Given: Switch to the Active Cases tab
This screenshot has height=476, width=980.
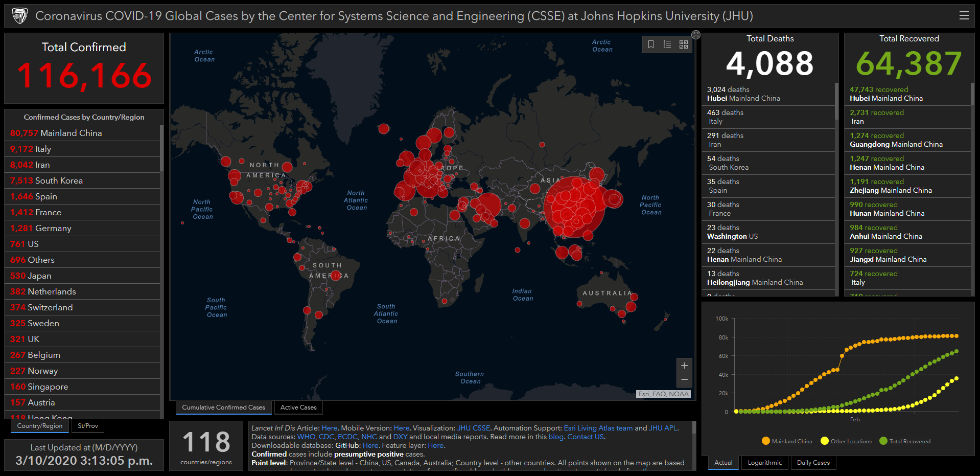Looking at the screenshot, I should 298,407.
